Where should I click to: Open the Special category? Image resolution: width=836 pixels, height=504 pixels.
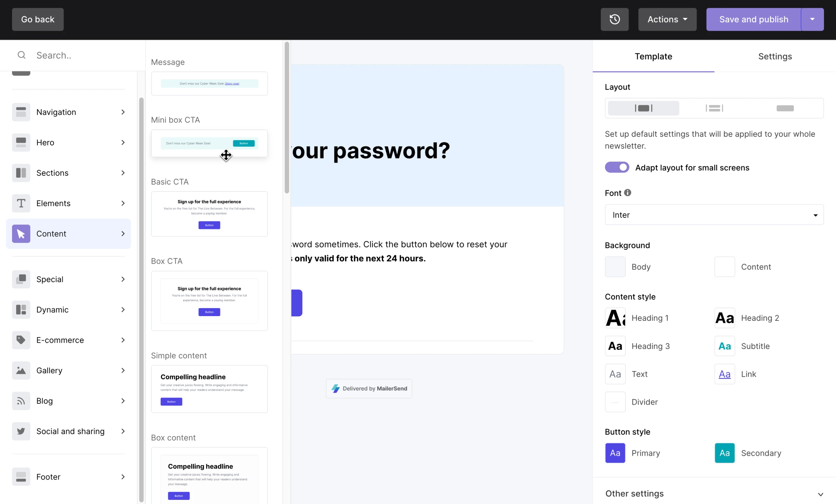[68, 279]
